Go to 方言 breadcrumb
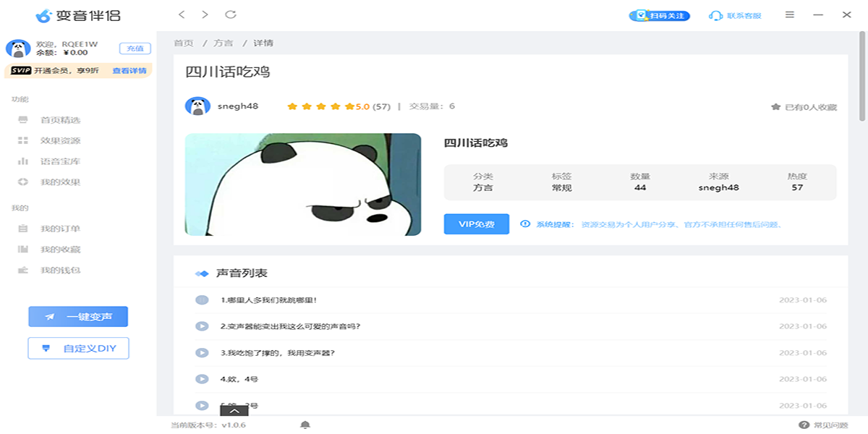Viewport: 868px width, 434px height. 224,43
